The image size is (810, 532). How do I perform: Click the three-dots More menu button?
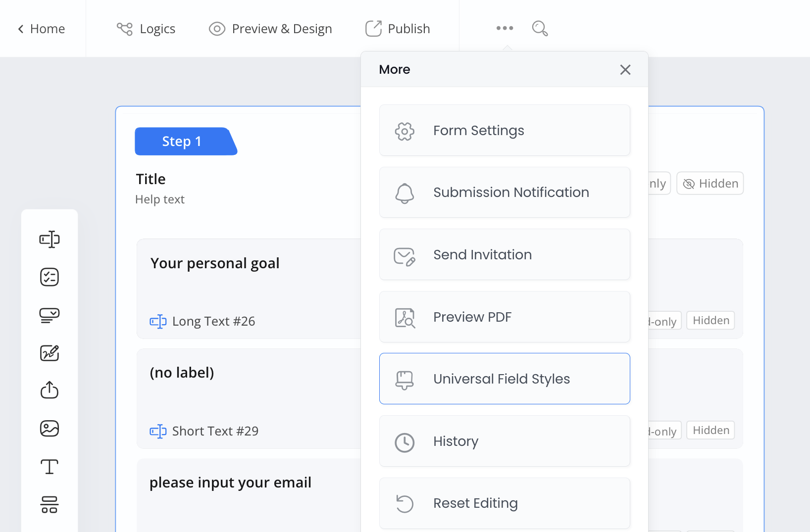(505, 29)
